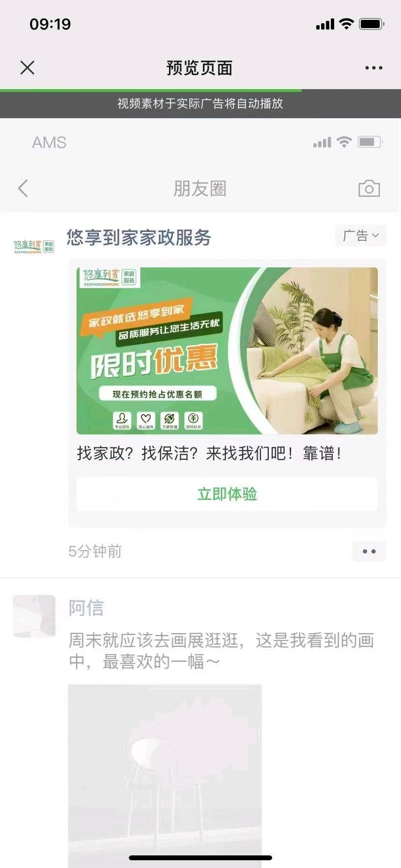Viewport: 401px width, 868px height.
Task: Open the three-dot more menu at top
Action: (x=373, y=68)
